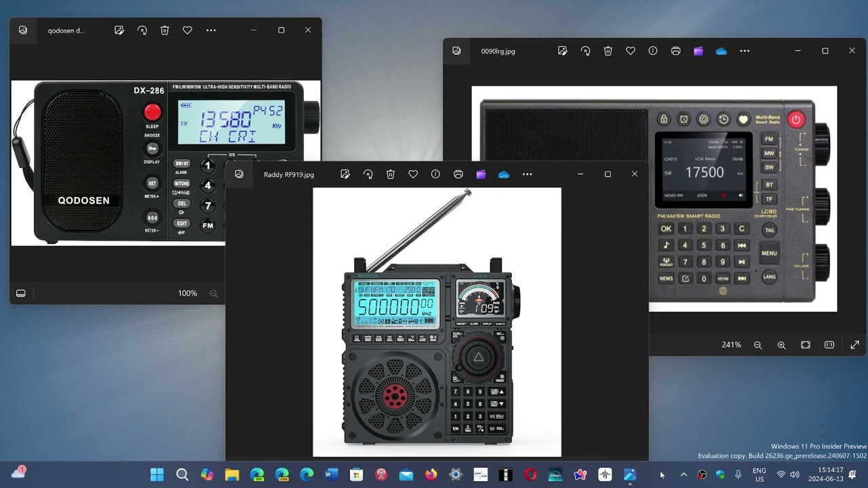Delete the qodosen image
868x488 pixels.
pyautogui.click(x=165, y=30)
